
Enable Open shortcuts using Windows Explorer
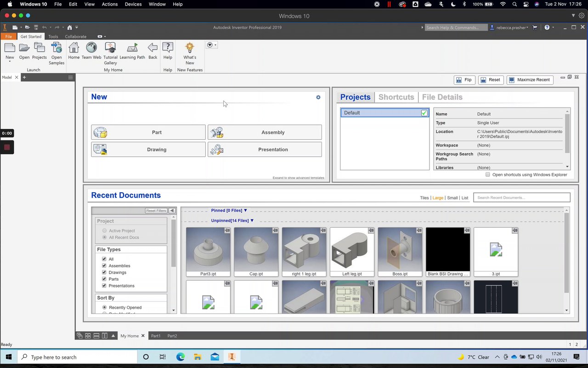click(488, 175)
